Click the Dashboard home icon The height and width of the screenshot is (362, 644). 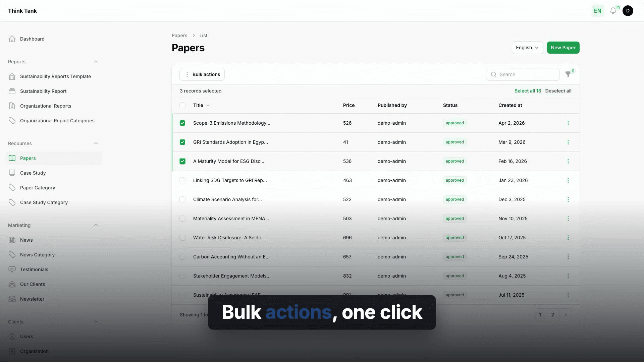[x=12, y=39]
